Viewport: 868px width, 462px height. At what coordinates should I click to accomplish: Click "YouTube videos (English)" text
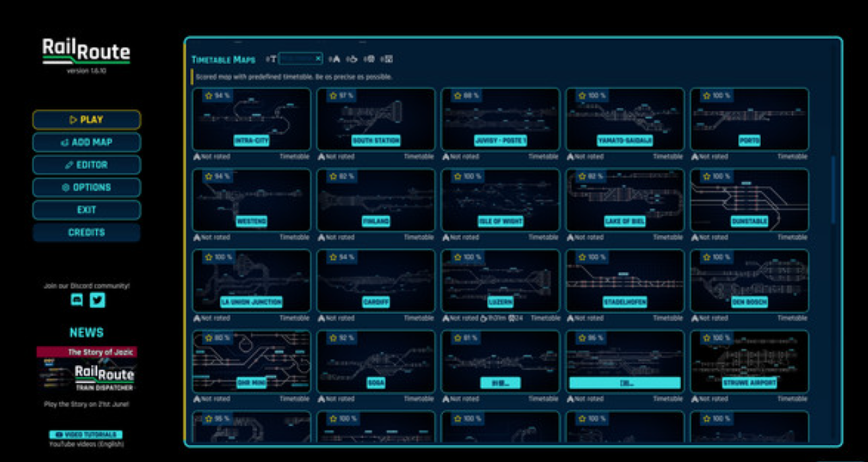(x=86, y=444)
